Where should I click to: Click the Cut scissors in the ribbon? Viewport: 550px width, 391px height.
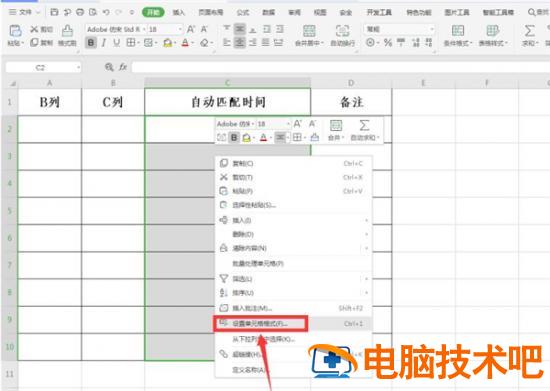[34, 29]
